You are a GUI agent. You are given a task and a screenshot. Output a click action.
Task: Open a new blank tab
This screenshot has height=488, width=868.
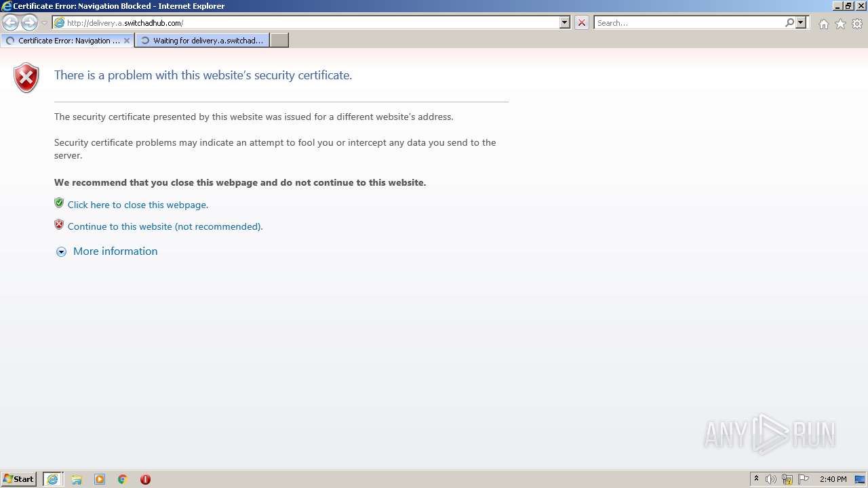coord(279,40)
